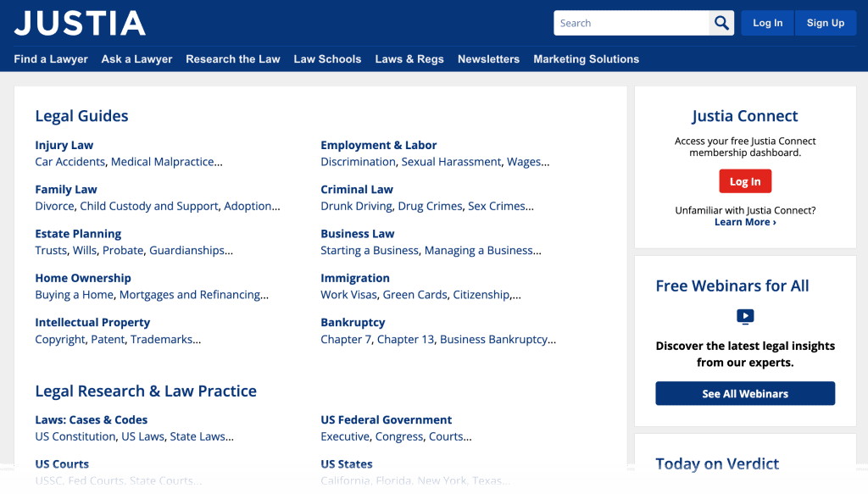Open the Law Schools menu
This screenshot has width=868, height=494.
pyautogui.click(x=327, y=59)
